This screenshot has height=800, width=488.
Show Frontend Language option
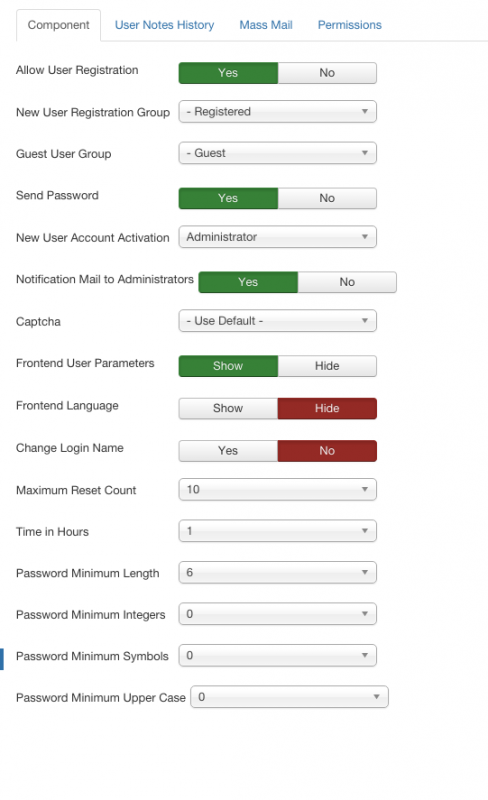pos(228,408)
